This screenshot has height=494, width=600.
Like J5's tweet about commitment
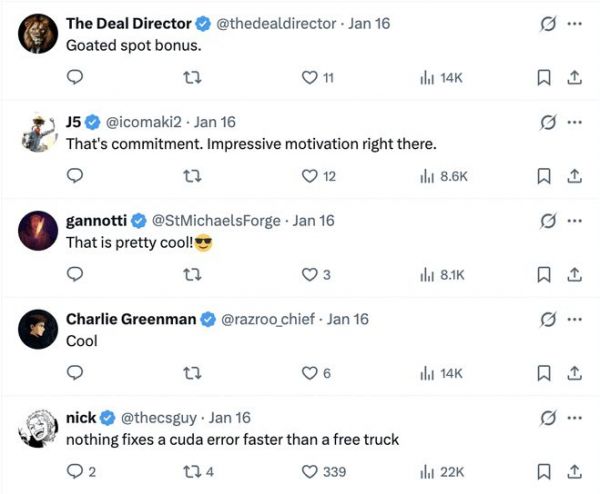click(x=309, y=176)
